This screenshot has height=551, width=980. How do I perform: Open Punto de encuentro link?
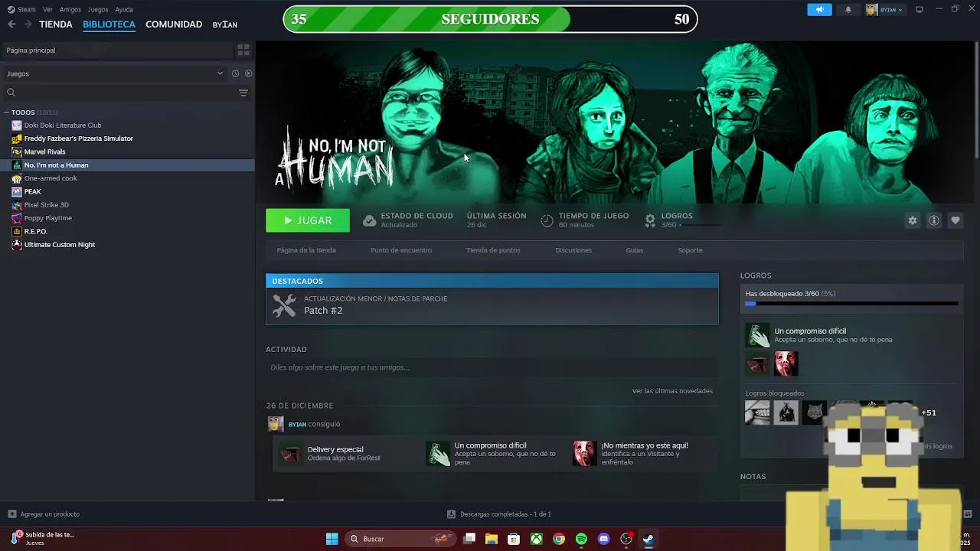[401, 250]
